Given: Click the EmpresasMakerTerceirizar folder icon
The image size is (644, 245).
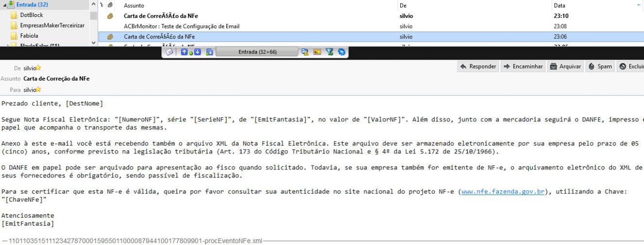Looking at the screenshot, I should [x=14, y=25].
